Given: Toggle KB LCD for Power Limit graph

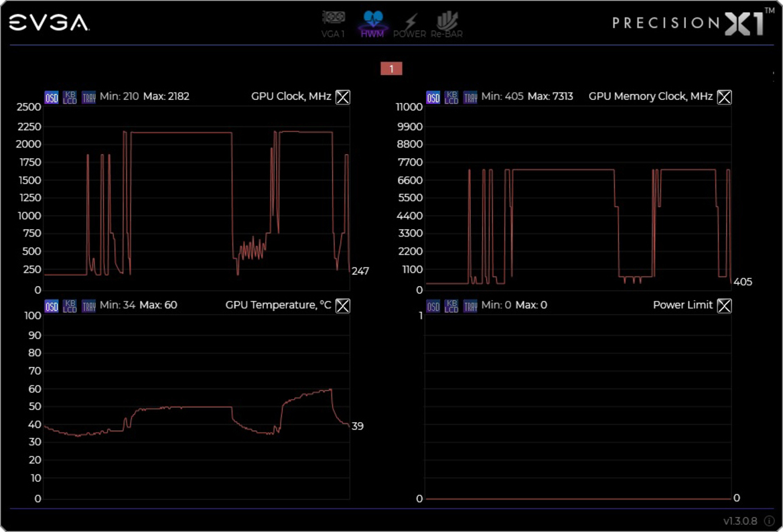Looking at the screenshot, I should tap(451, 306).
